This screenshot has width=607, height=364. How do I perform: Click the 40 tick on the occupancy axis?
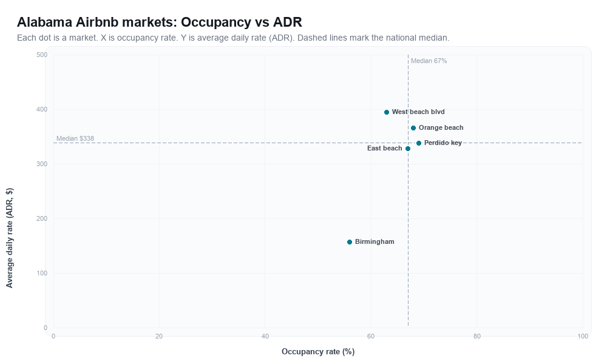265,337
